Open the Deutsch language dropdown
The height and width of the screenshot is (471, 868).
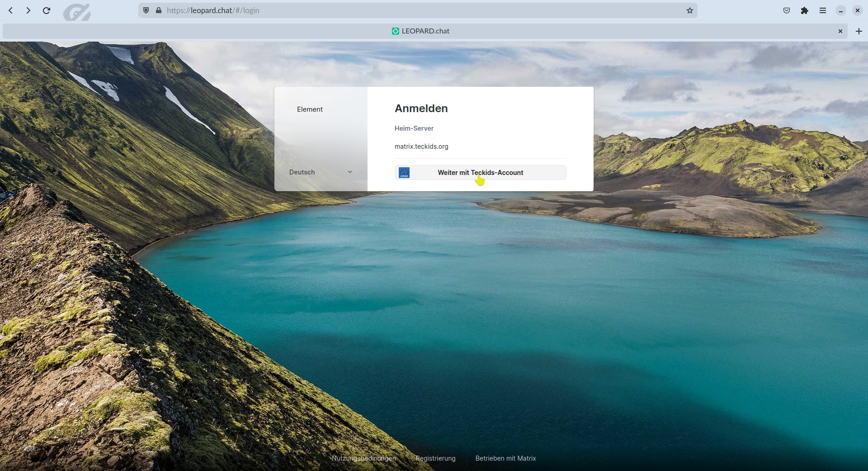[x=321, y=172]
